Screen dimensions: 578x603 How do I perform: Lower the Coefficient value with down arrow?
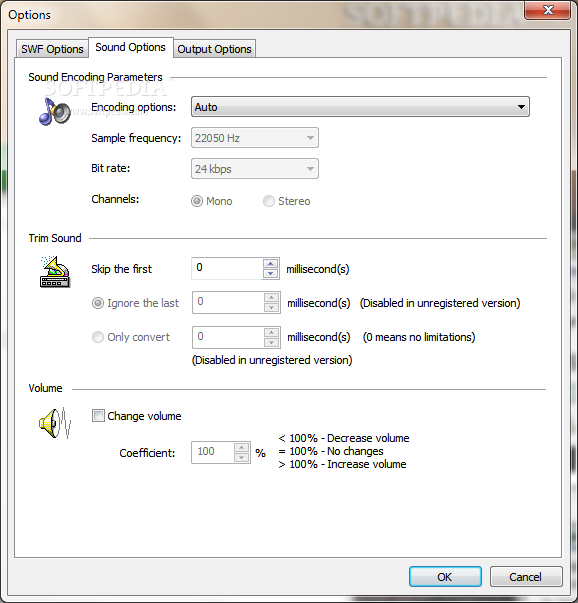[x=242, y=457]
